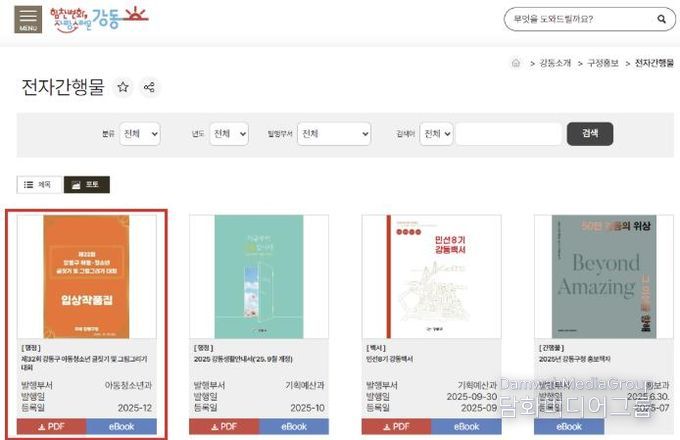Open the 검색어 search-type dropdown
Image resolution: width=680 pixels, height=440 pixels.
click(436, 134)
